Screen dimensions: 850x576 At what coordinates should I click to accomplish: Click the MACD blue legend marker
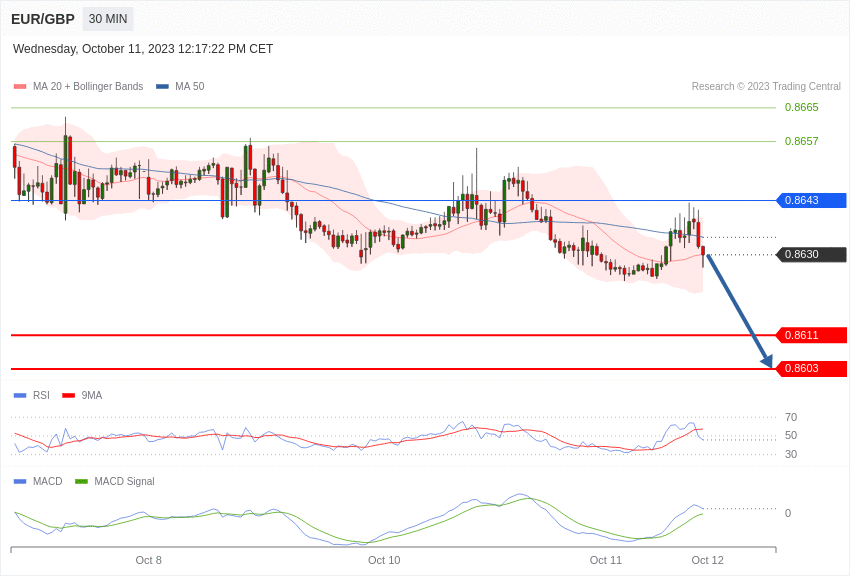(18, 481)
